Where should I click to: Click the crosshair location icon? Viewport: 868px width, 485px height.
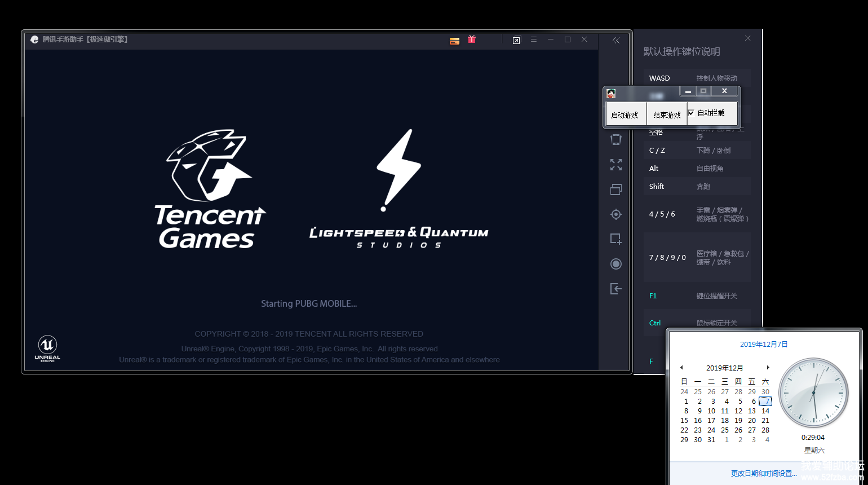pos(616,214)
